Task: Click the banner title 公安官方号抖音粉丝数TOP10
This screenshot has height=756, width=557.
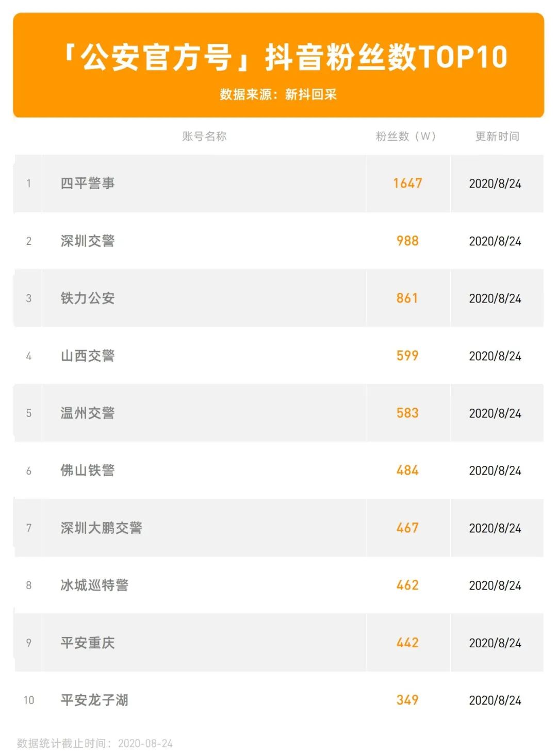Action: 285,57
